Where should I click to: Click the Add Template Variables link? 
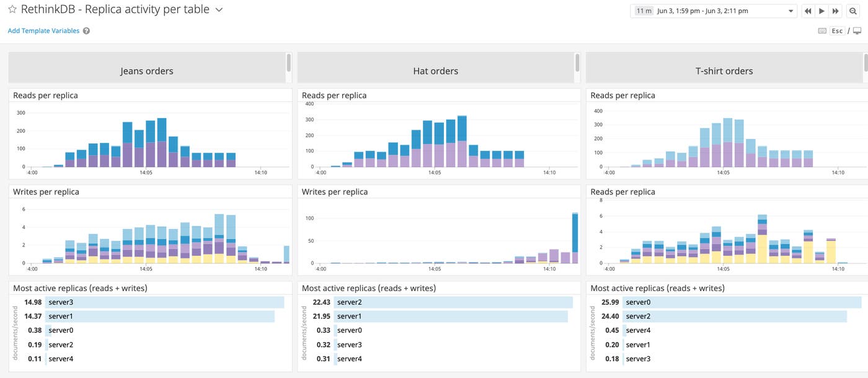click(43, 30)
